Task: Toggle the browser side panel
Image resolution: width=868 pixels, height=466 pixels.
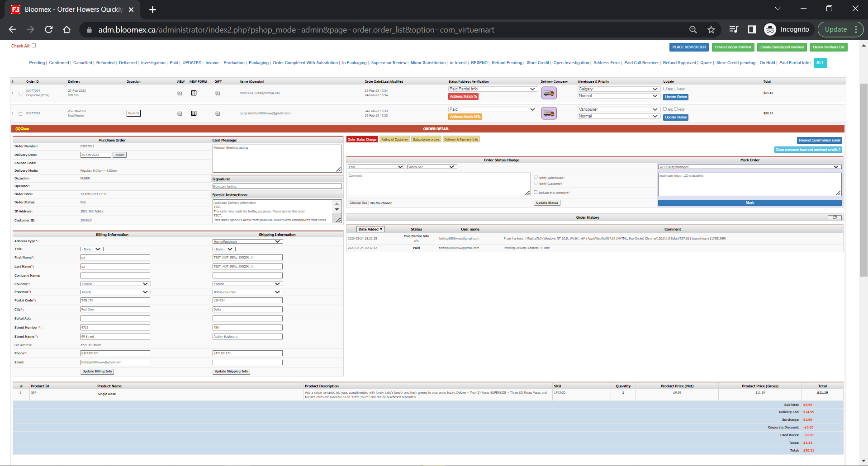Action: (x=752, y=29)
